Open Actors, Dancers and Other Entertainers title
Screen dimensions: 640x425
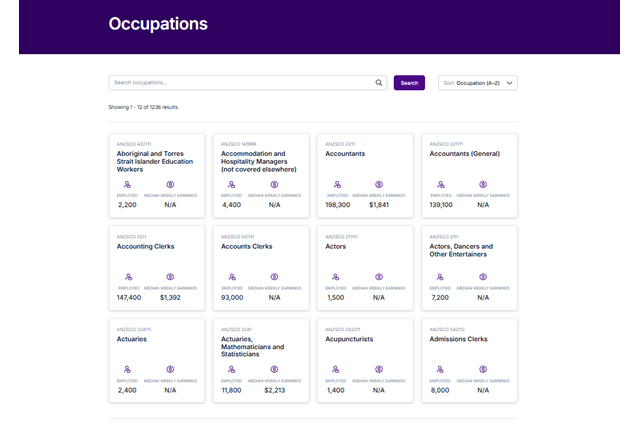[461, 250]
